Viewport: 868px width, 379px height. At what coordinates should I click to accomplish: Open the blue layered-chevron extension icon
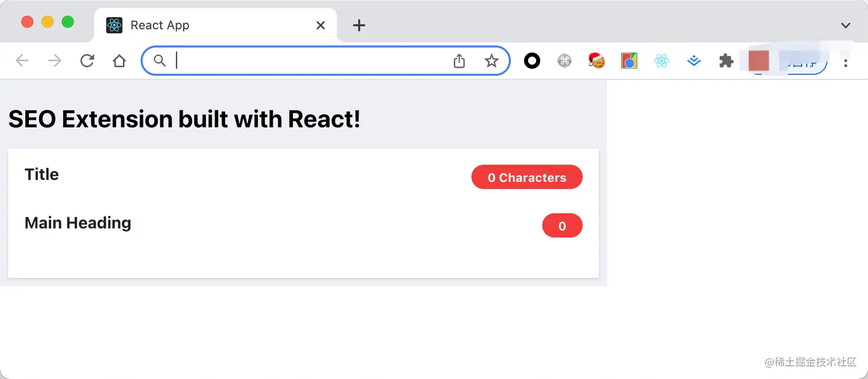694,61
